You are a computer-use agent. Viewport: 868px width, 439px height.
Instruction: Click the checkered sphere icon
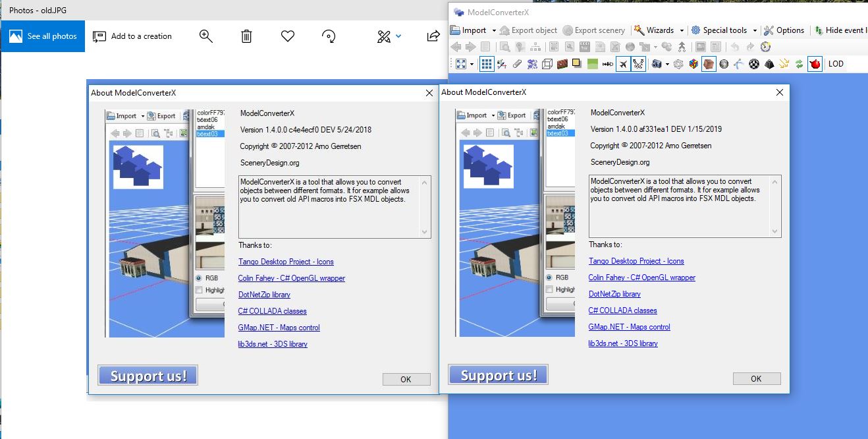point(754,64)
